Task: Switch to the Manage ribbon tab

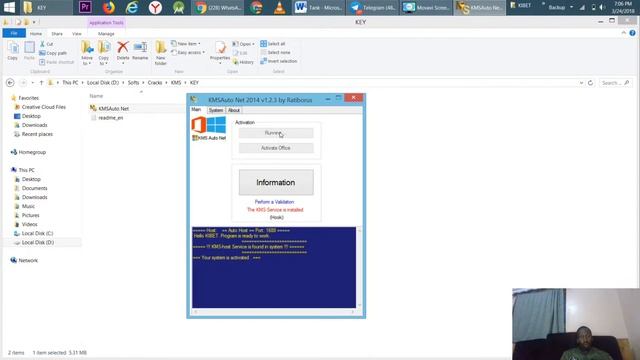Action: tap(106, 33)
